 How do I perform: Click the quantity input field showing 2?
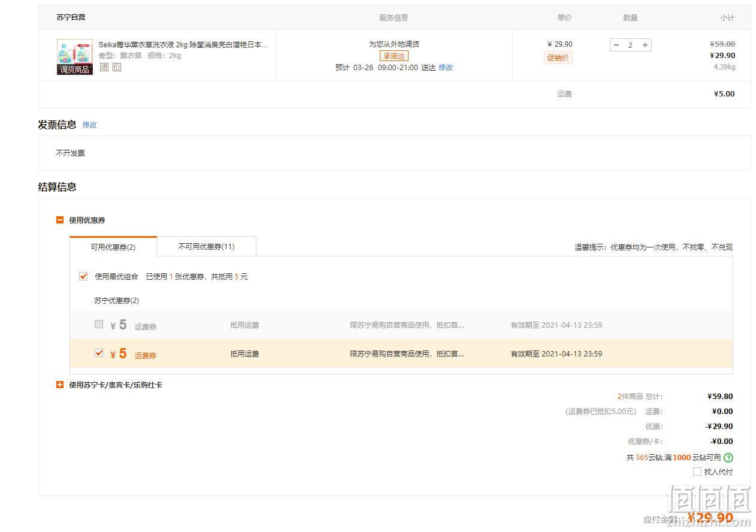pos(630,45)
